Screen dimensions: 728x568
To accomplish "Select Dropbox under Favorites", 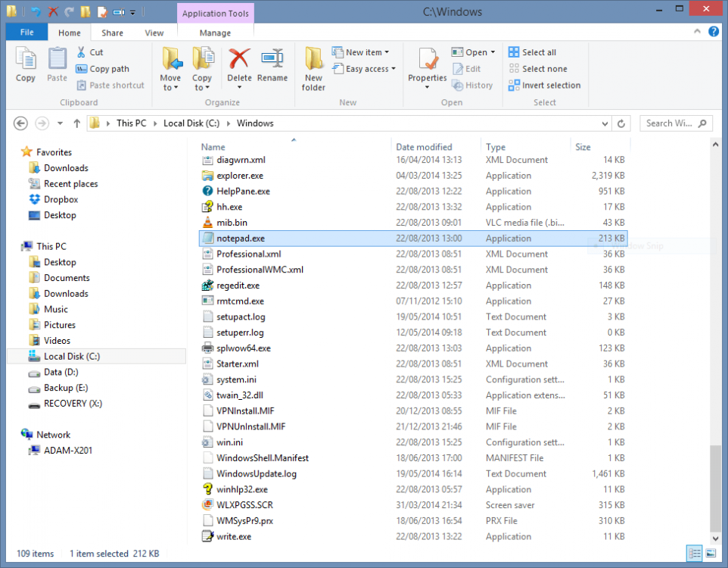I will click(61, 199).
